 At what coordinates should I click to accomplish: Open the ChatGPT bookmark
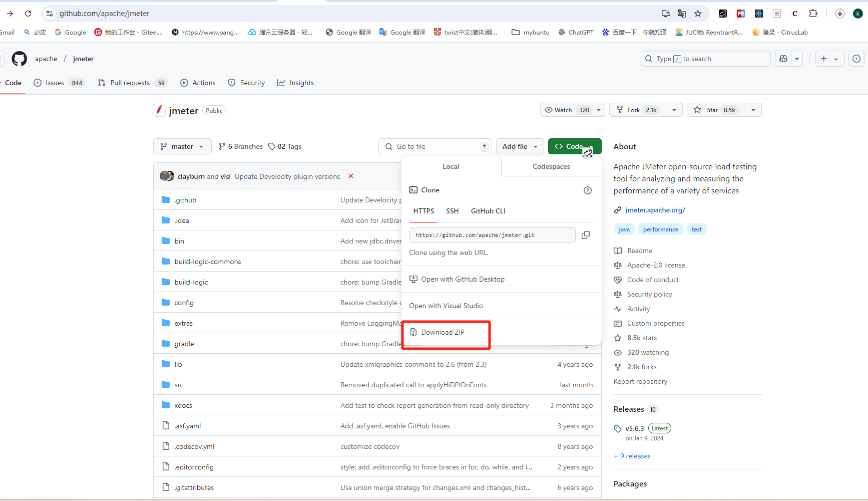coord(576,32)
